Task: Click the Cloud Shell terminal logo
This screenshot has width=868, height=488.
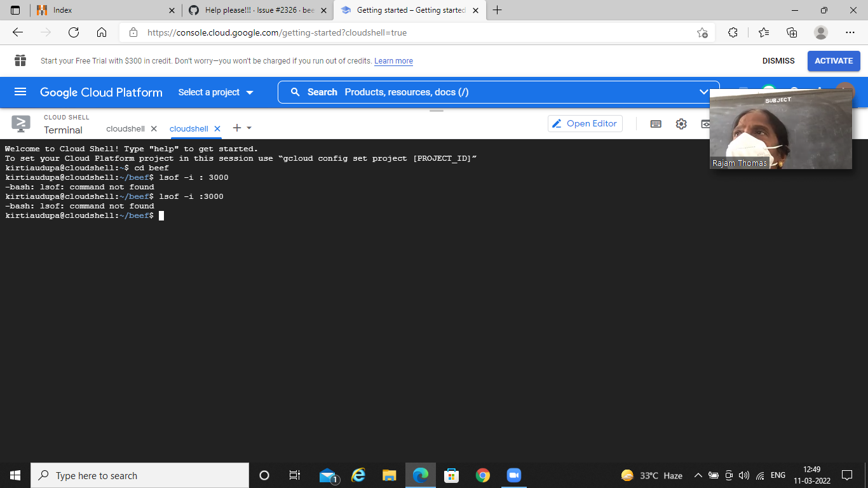Action: 20,123
